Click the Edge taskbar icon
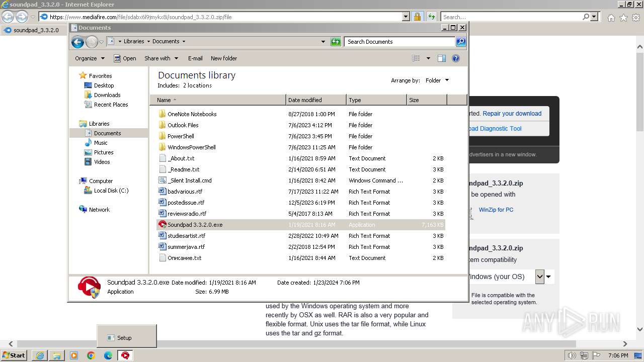The height and width of the screenshot is (362, 644). [x=108, y=355]
